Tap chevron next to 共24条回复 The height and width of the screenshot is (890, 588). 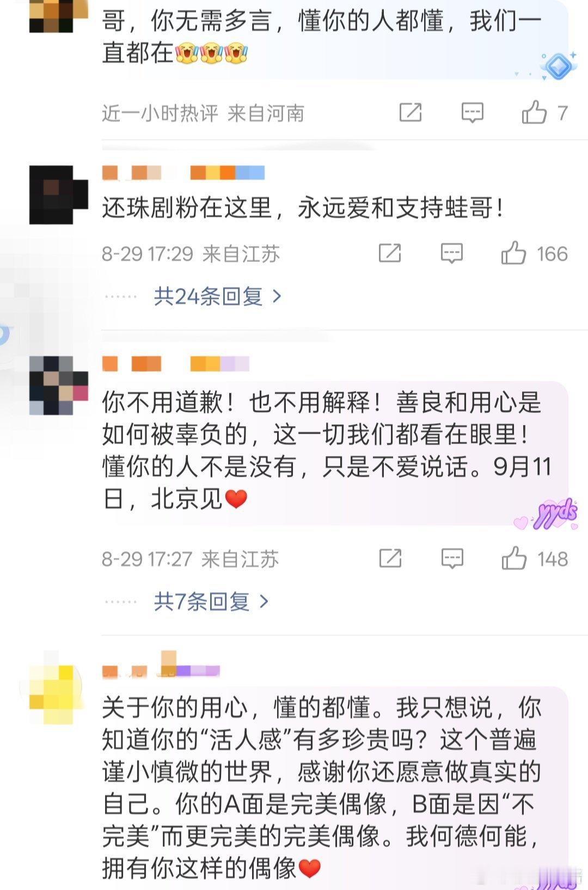[277, 296]
